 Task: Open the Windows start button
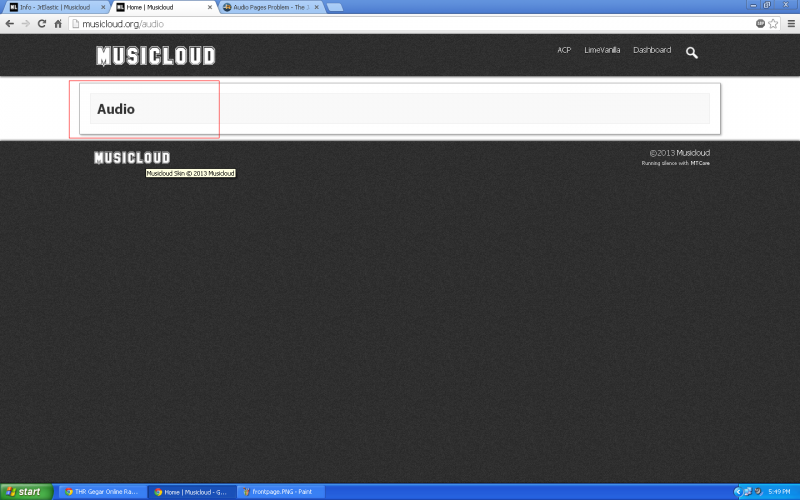pyautogui.click(x=26, y=492)
